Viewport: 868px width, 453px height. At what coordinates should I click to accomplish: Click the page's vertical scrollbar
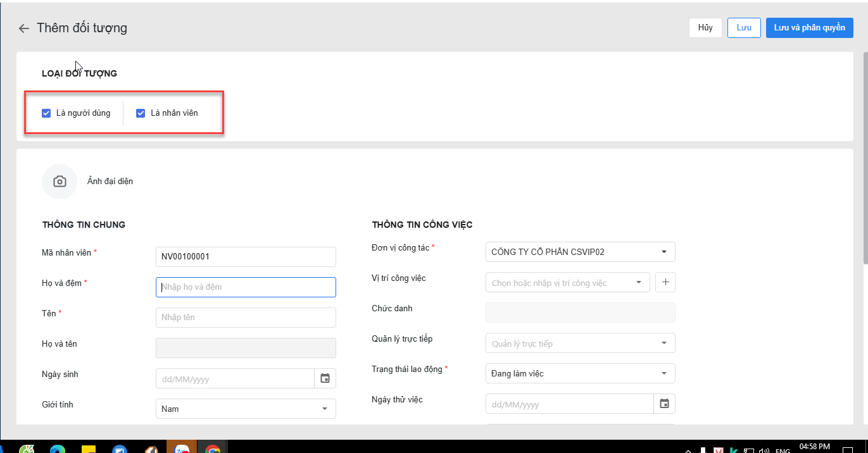pyautogui.click(x=864, y=158)
